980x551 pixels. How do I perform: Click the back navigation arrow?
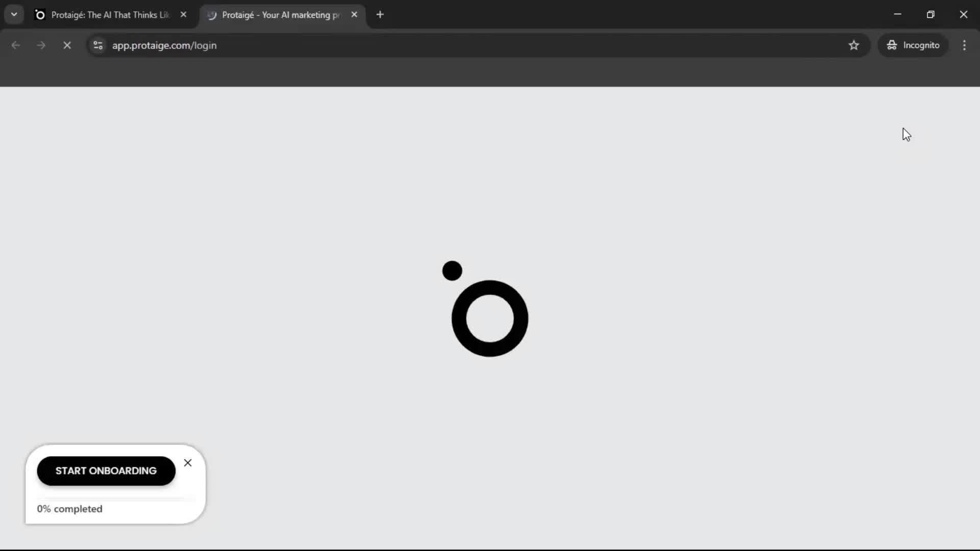[16, 45]
